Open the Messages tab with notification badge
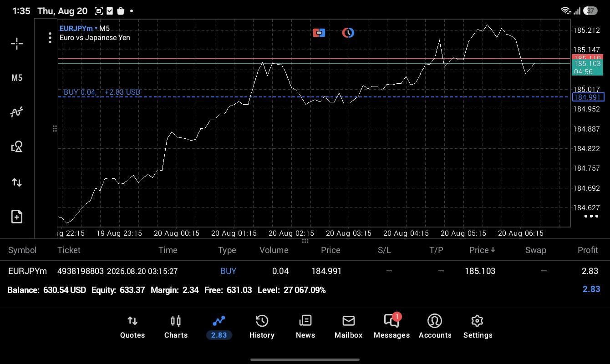 391,326
